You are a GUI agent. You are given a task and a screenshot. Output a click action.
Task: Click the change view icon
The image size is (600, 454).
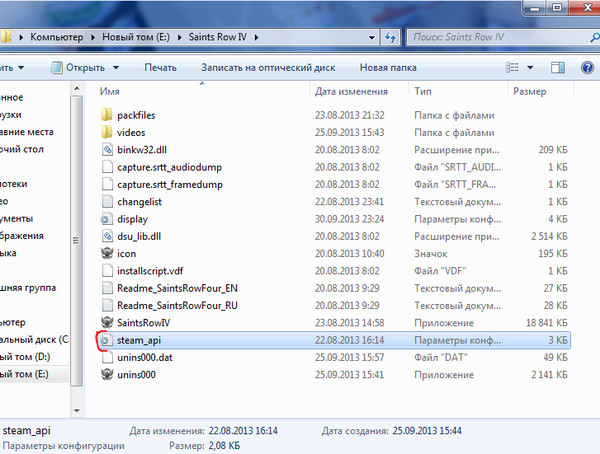coord(512,68)
